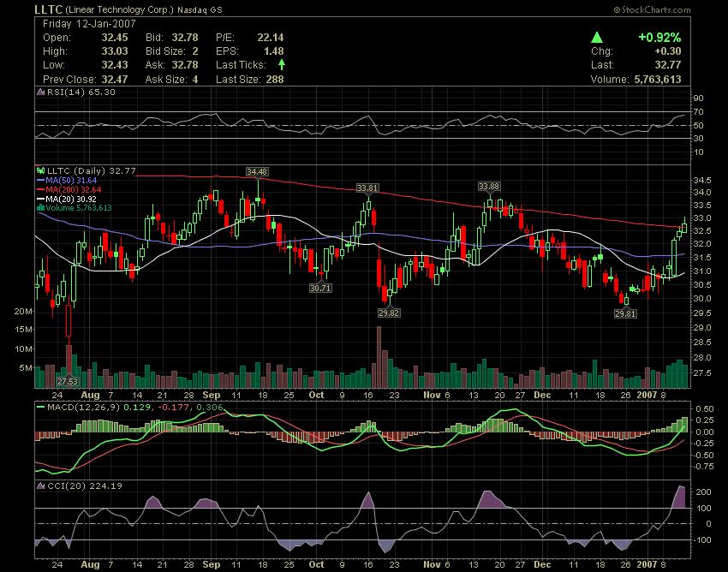
Task: Click the RSI(14) 65.30 indicator label
Action: [81, 92]
